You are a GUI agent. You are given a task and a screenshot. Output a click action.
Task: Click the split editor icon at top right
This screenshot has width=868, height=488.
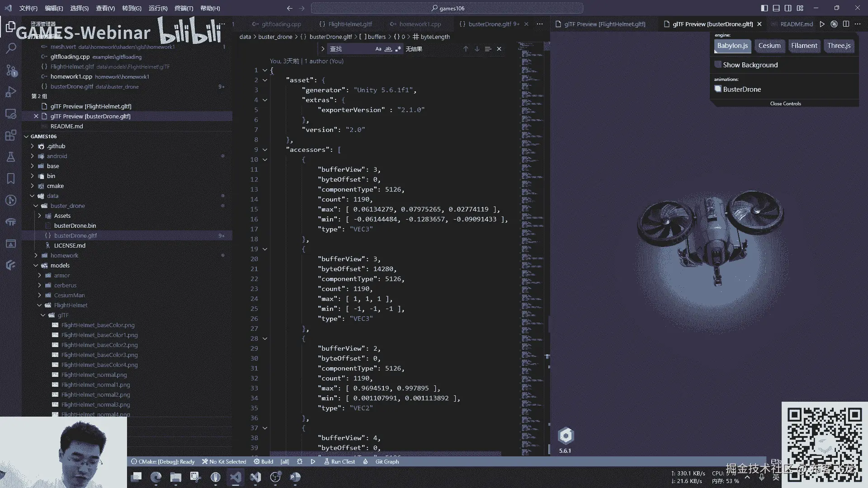click(846, 24)
